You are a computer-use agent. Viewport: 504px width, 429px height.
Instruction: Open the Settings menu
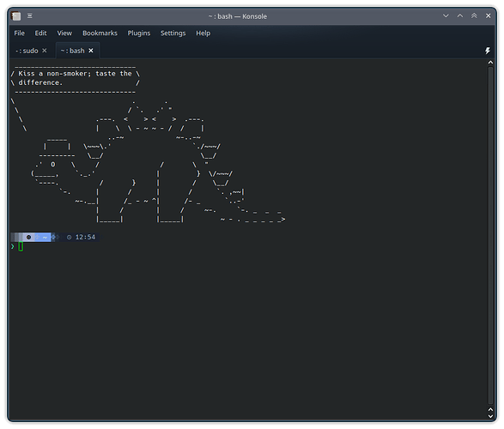point(173,33)
